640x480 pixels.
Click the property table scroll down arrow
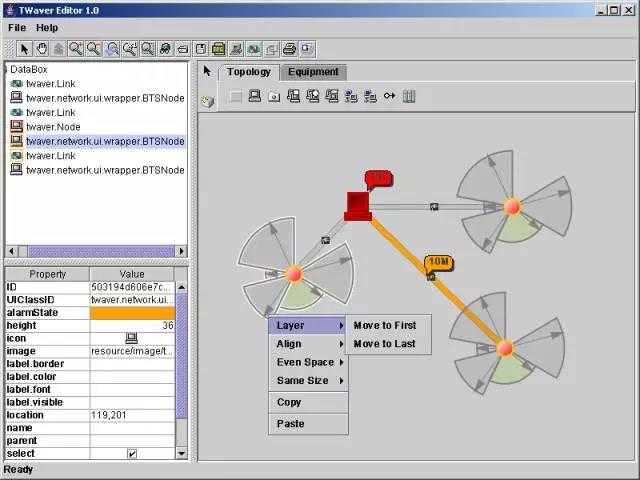(x=181, y=453)
